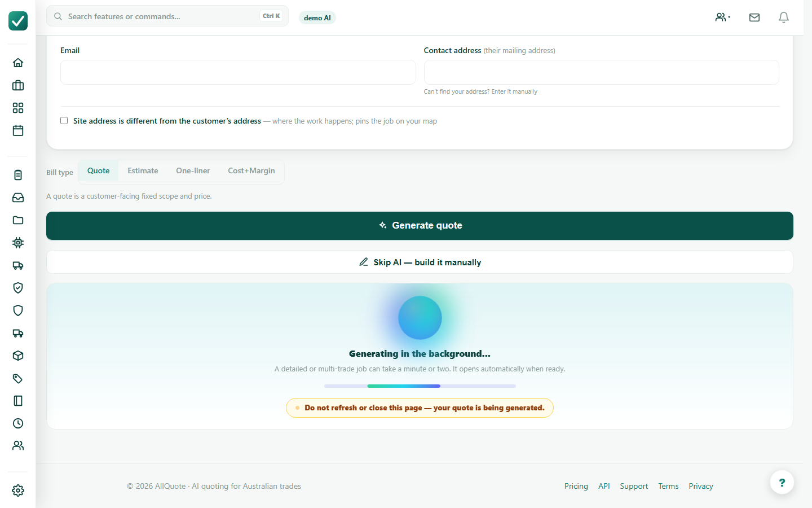Viewport: 812px width, 508px height.
Task: Click Skip AI — build it manually
Action: click(420, 262)
